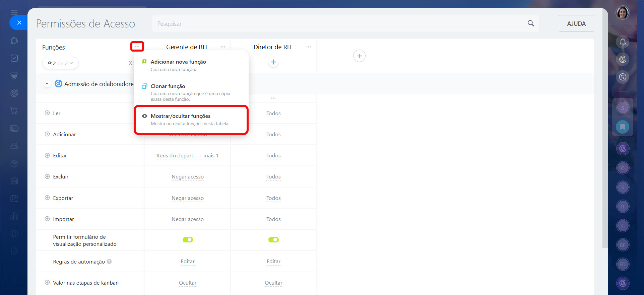Viewport: 644px width, 295px height.
Task: Expand the Importar permission row
Action: [x=47, y=219]
